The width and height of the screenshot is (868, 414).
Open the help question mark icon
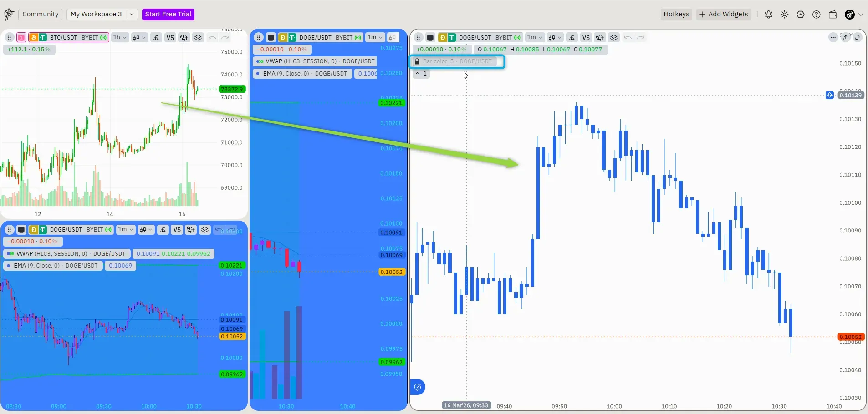(817, 15)
